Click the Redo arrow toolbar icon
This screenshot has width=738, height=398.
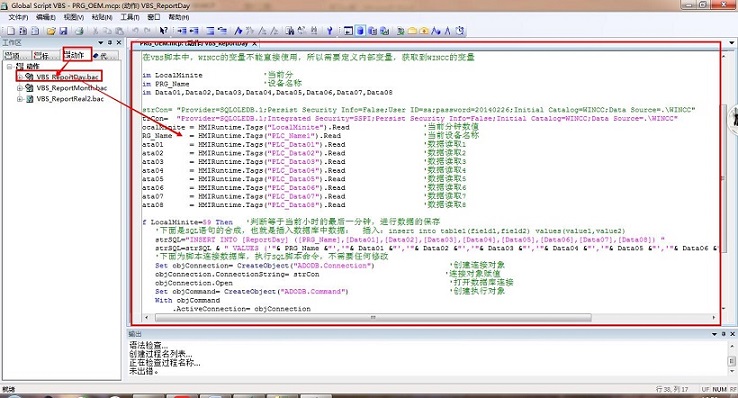tap(147, 31)
